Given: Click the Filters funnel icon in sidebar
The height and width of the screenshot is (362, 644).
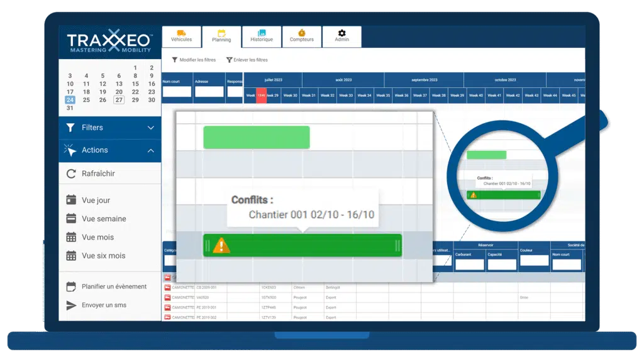Looking at the screenshot, I should click(70, 128).
